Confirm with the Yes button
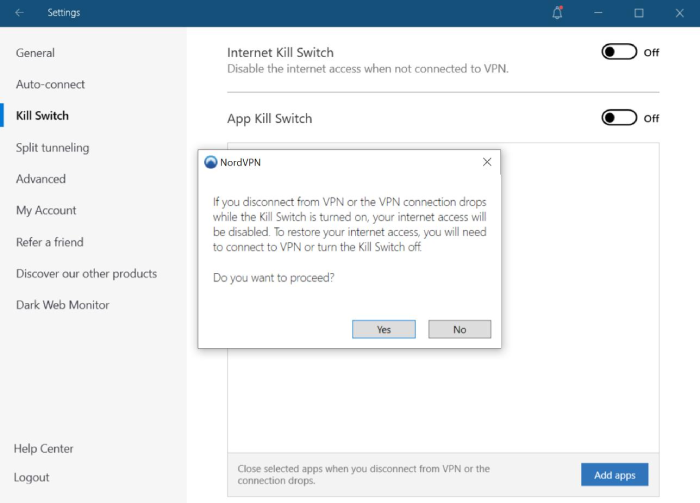The height and width of the screenshot is (503, 700). point(384,329)
